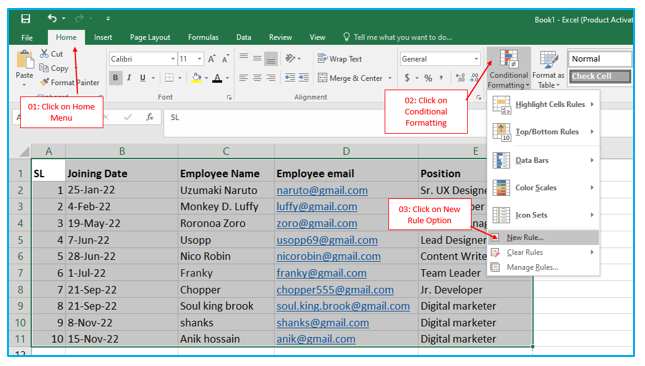The image size is (645, 366).
Task: Open the naruto@gmail.com link
Action: 322,190
